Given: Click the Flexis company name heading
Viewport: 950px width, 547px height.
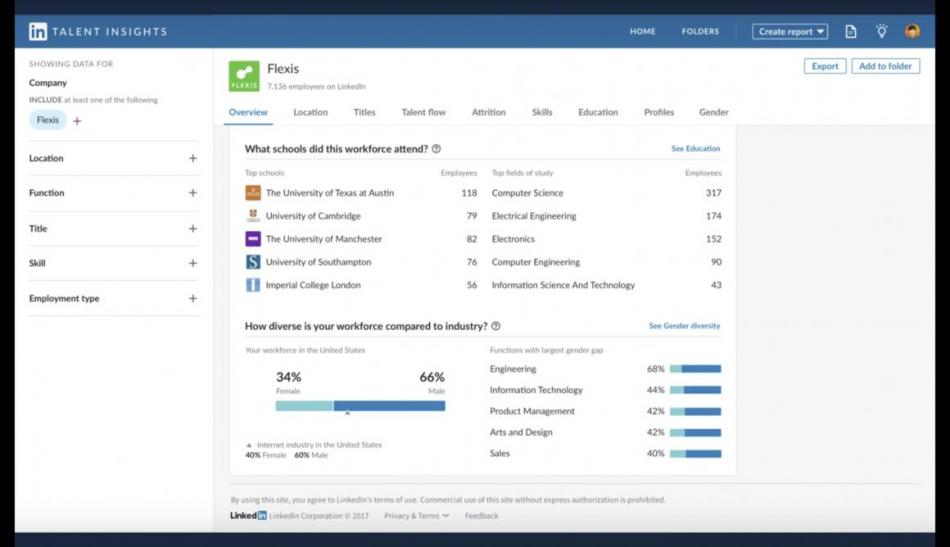Looking at the screenshot, I should (x=283, y=68).
